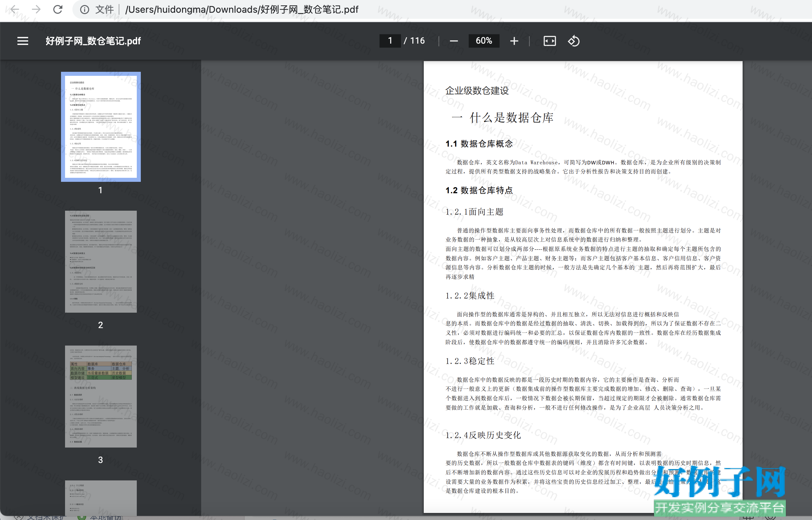
Task: Open page 3 thumbnail with the table
Action: point(101,397)
